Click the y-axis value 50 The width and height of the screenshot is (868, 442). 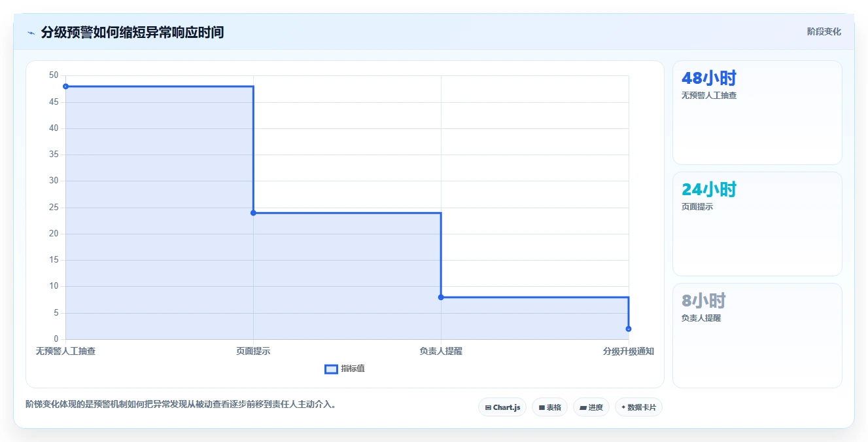[54, 75]
